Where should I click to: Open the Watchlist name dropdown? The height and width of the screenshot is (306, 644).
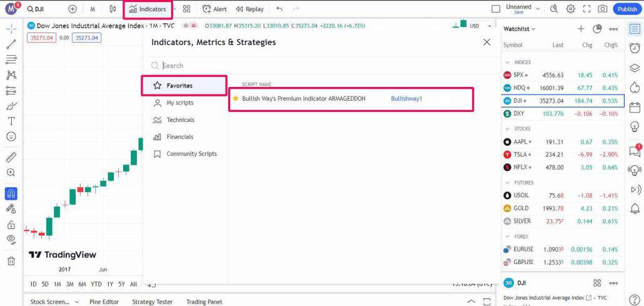(x=520, y=29)
